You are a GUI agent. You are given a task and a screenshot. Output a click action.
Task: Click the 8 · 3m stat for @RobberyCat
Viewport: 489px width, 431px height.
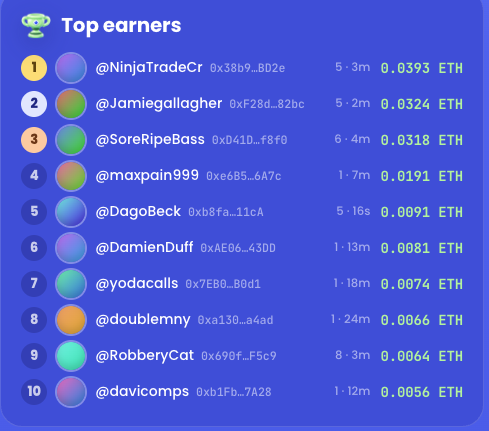point(353,355)
